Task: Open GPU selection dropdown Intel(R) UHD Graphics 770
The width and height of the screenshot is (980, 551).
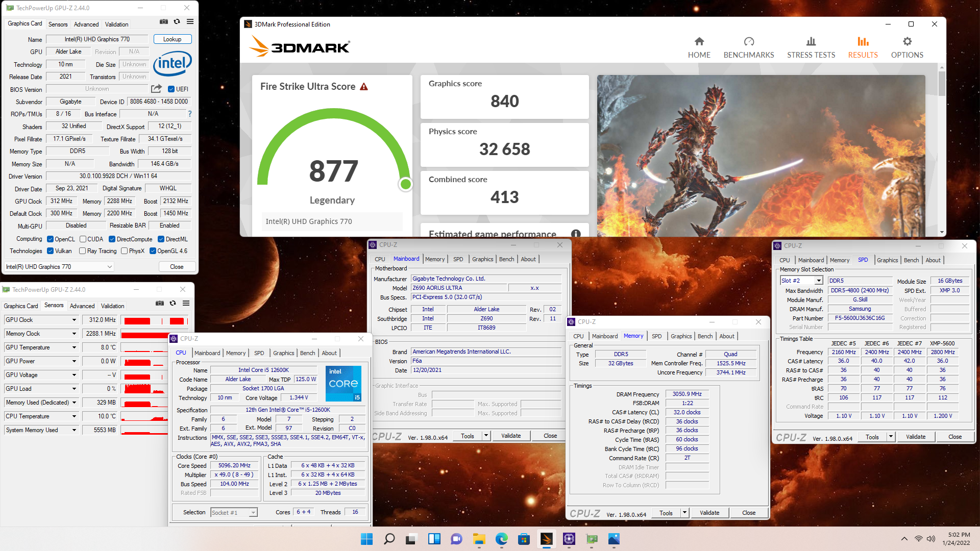Action: (59, 267)
